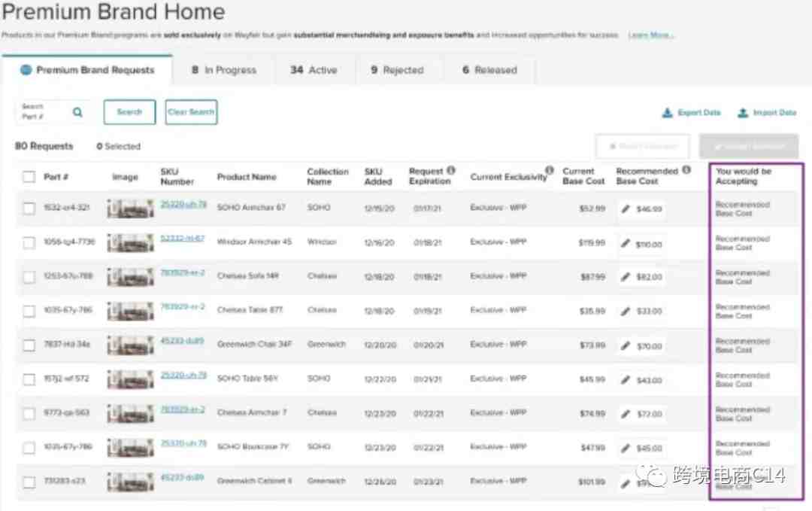Open SKU link in SOHO Armchair 67 row
The height and width of the screenshot is (511, 812).
tap(183, 204)
